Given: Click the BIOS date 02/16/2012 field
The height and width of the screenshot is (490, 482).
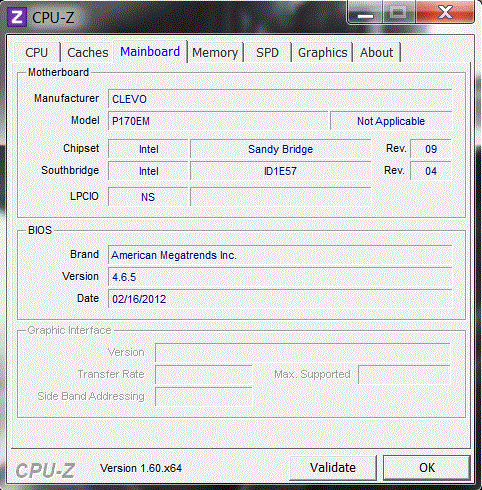Looking at the screenshot, I should click(280, 299).
